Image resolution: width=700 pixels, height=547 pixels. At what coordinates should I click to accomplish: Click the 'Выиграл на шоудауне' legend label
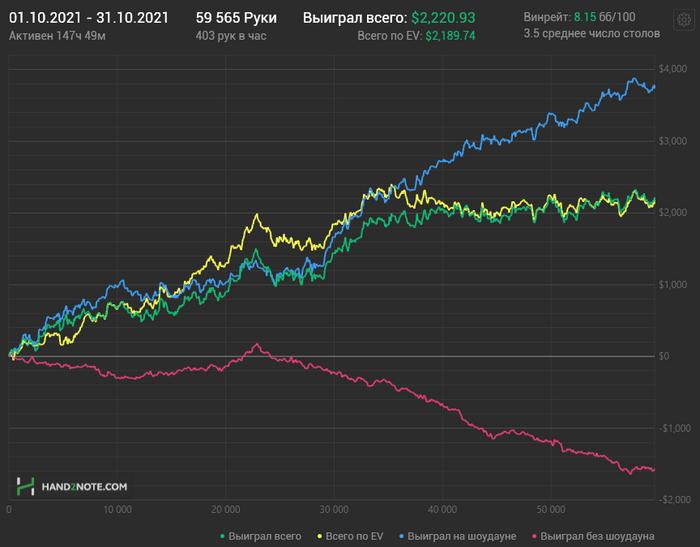(x=462, y=536)
